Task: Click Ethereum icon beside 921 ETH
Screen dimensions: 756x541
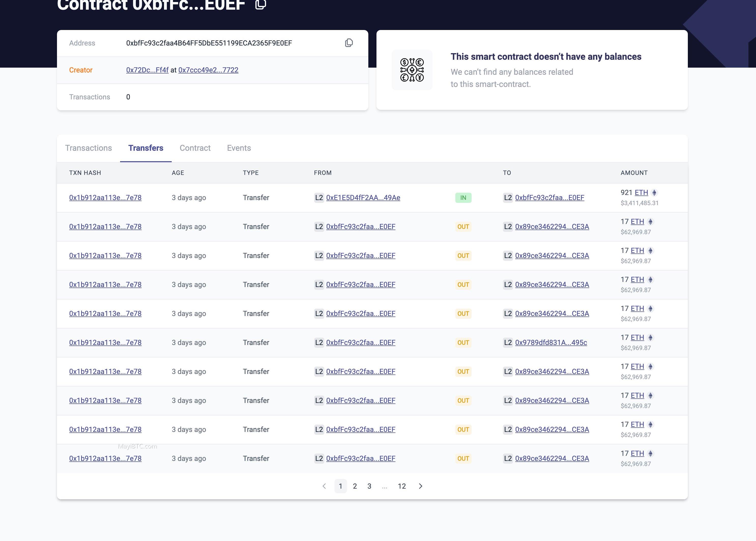Action: point(654,192)
